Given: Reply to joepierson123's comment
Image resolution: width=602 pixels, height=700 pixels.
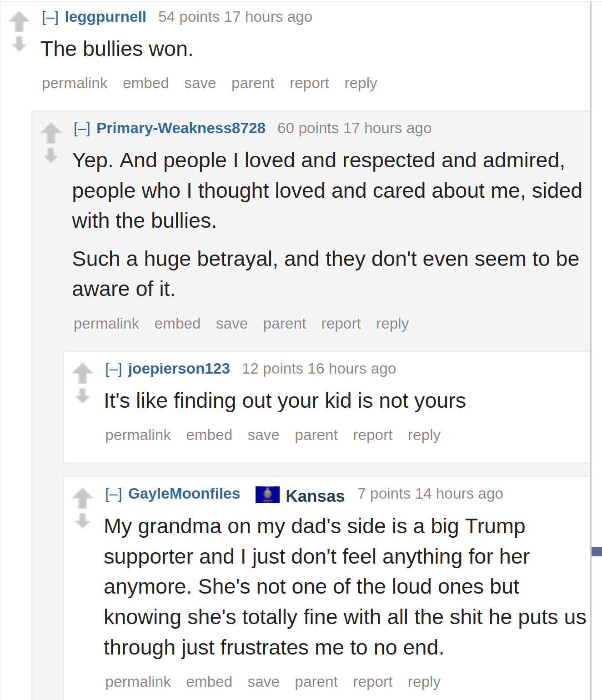Looking at the screenshot, I should (424, 435).
